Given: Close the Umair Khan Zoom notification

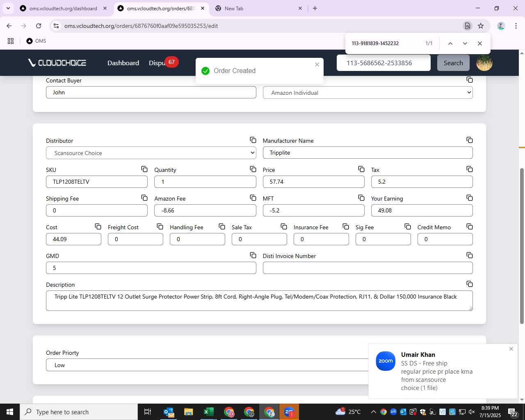Looking at the screenshot, I should click(x=511, y=349).
